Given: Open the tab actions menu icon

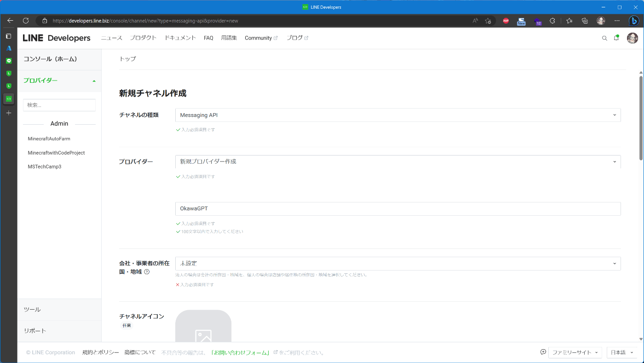Looking at the screenshot, I should click(9, 36).
